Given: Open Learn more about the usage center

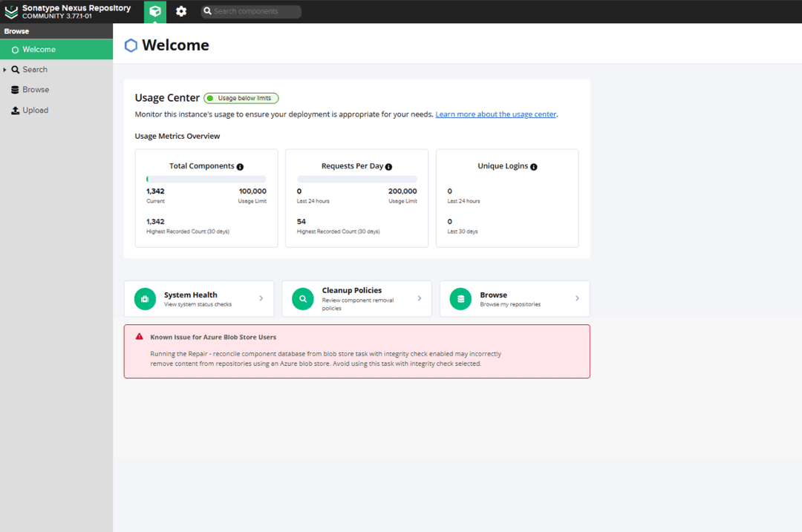Looking at the screenshot, I should pos(495,114).
